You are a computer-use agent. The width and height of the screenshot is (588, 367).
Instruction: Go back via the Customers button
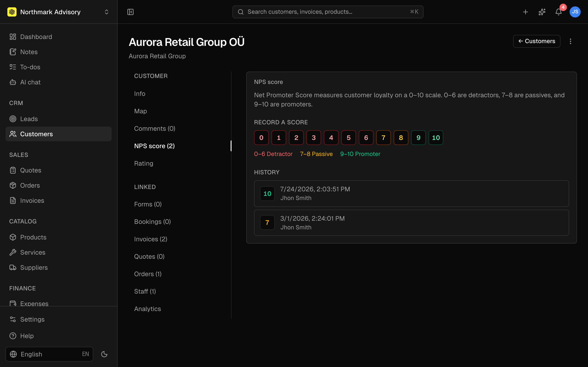coord(537,41)
